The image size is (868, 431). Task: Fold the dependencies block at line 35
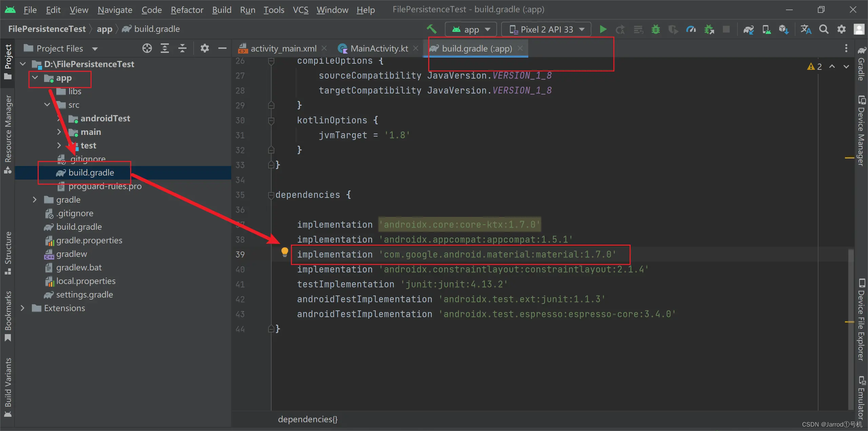point(271,195)
